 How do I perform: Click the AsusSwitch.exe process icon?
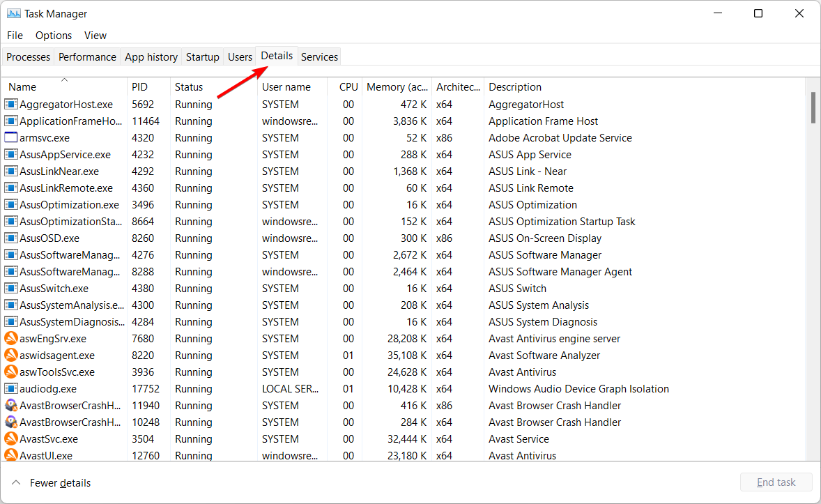[11, 289]
